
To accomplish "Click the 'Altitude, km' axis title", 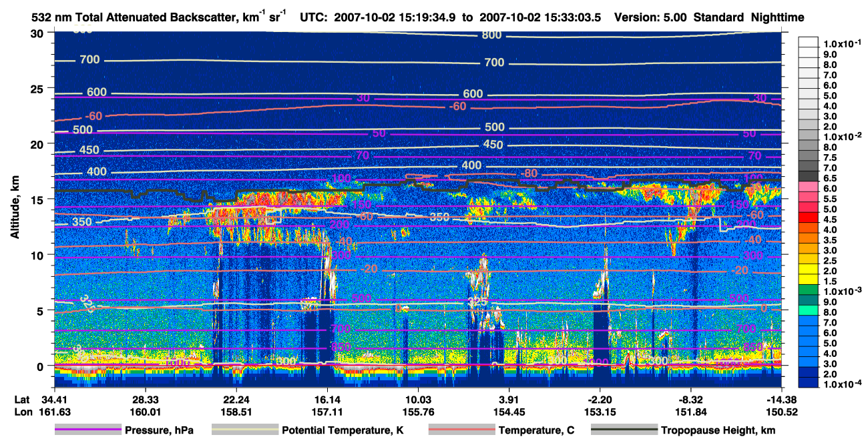I will tap(15, 208).
